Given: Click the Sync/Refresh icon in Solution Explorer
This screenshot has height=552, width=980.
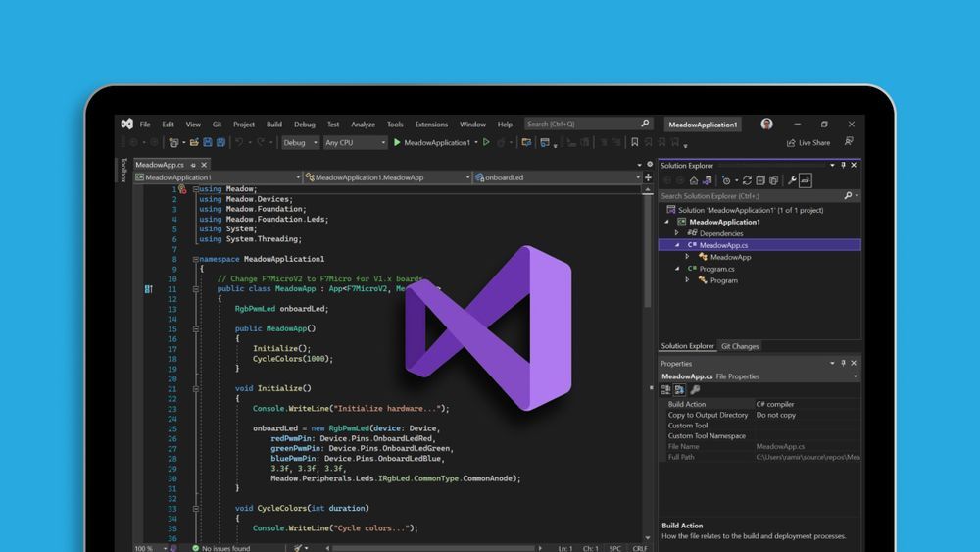Looking at the screenshot, I should (747, 180).
